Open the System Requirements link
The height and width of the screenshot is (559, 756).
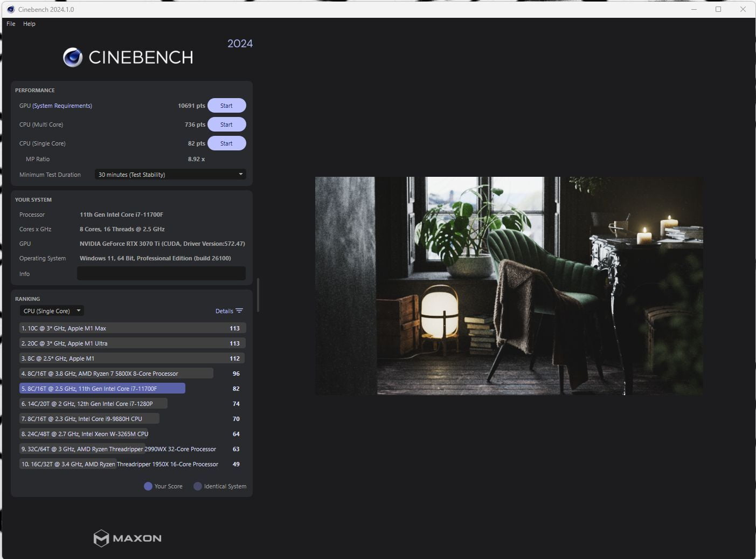click(62, 106)
